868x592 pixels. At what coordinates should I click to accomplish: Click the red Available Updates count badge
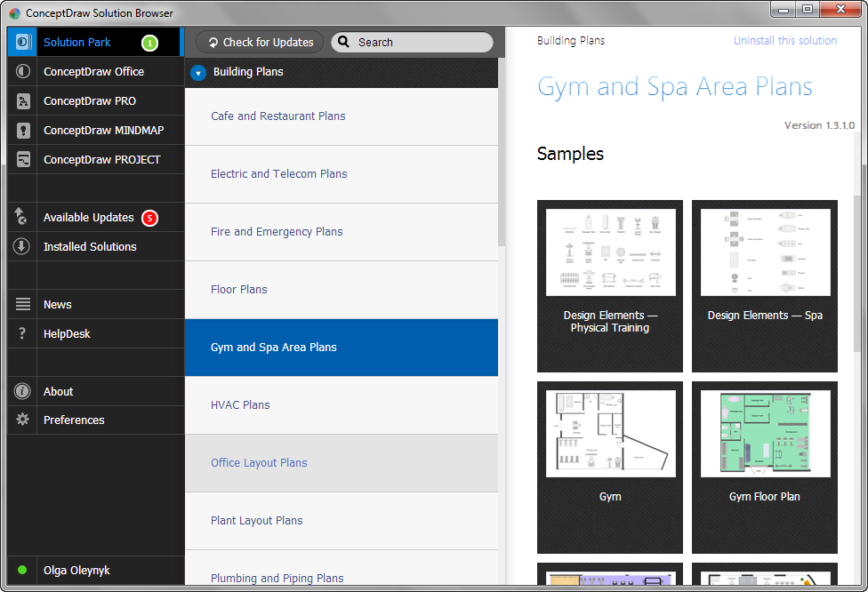(x=149, y=218)
